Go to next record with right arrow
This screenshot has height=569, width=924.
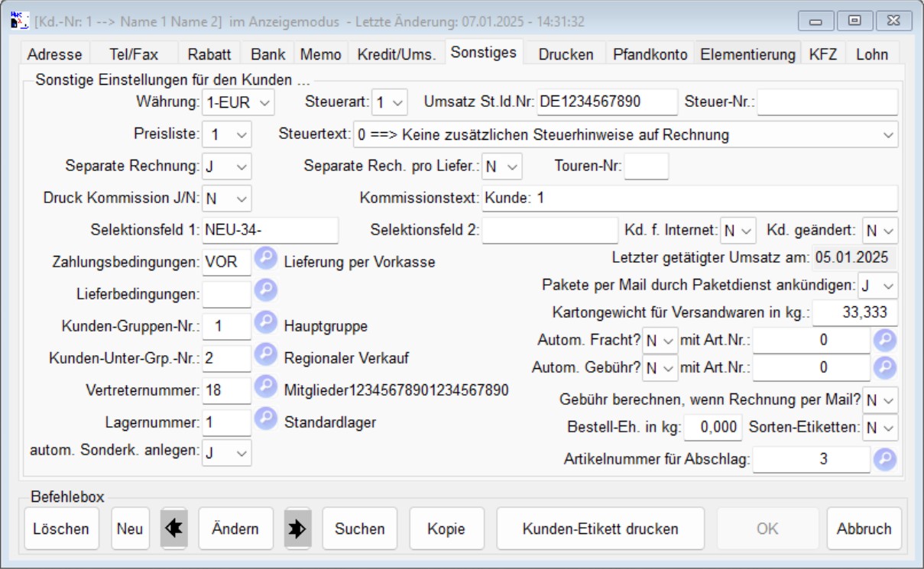pos(297,529)
